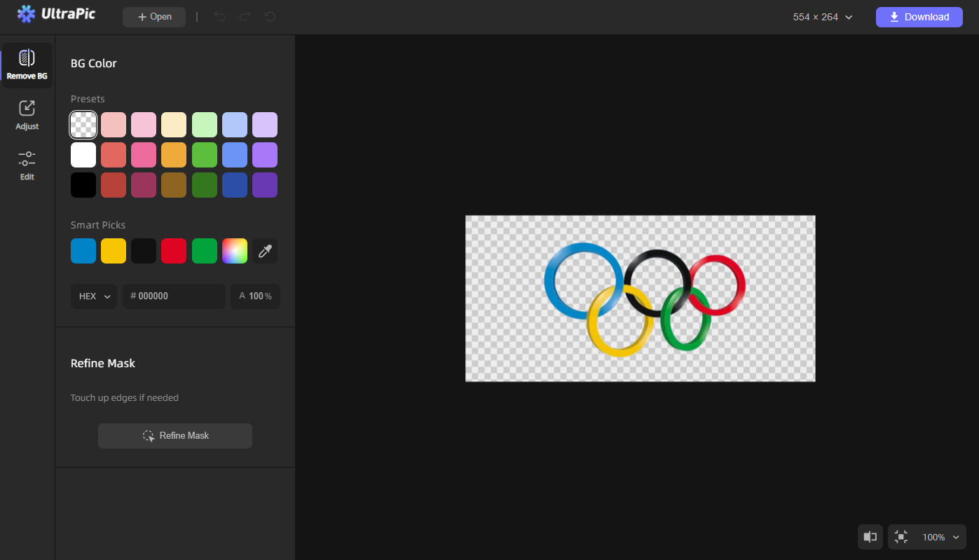The height and width of the screenshot is (560, 979).
Task: Fit the image to the screen
Action: click(901, 537)
